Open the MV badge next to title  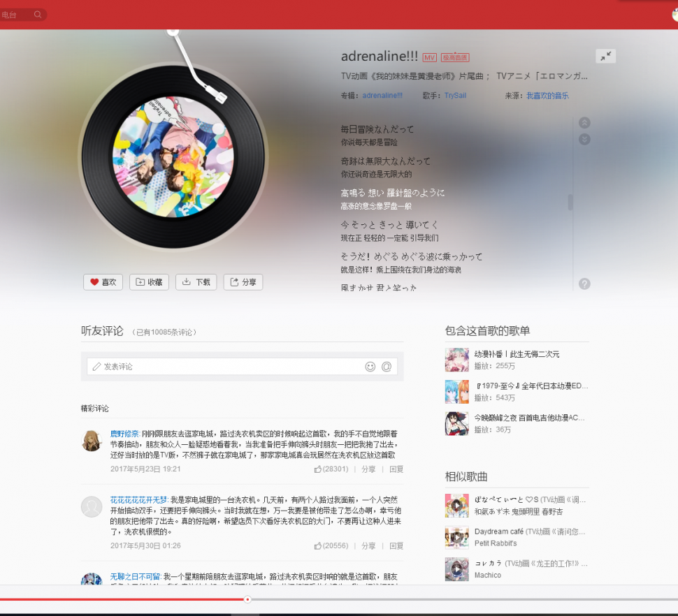pos(429,57)
